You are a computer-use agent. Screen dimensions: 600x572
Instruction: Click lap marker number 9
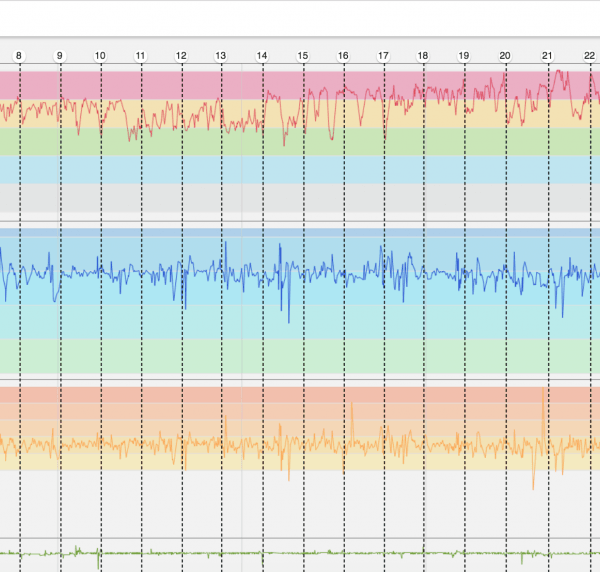point(59,56)
